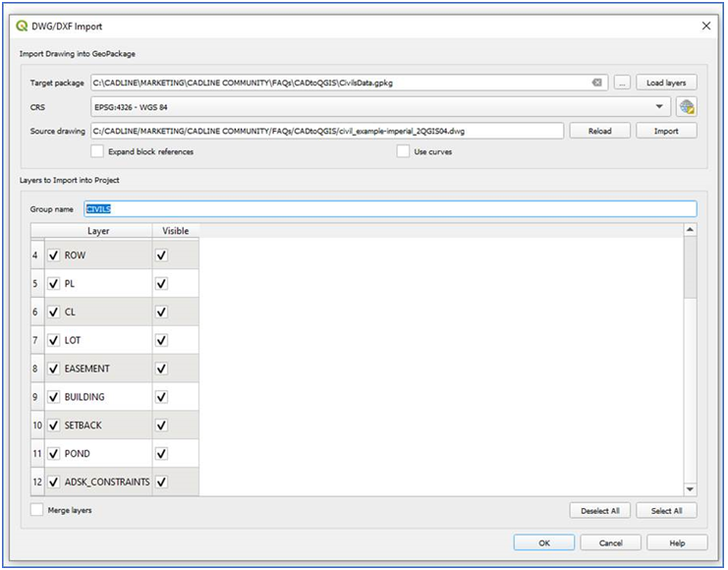
Task: Click the Cancel button
Action: 610,542
